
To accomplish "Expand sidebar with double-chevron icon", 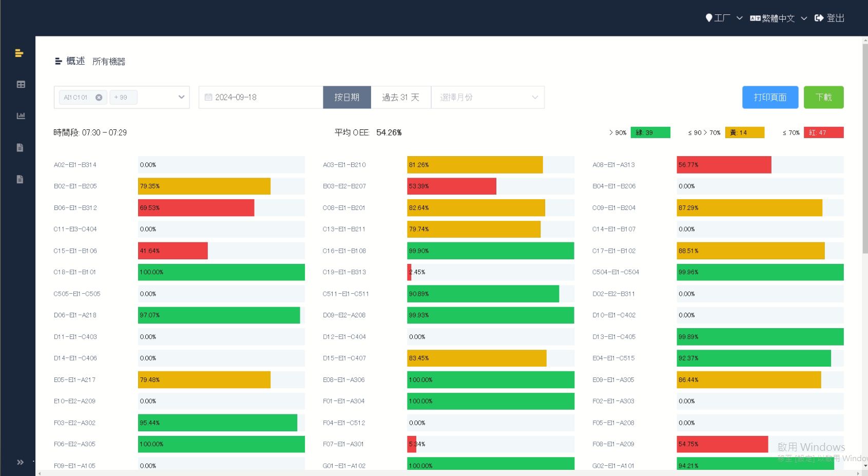I will [x=20, y=462].
